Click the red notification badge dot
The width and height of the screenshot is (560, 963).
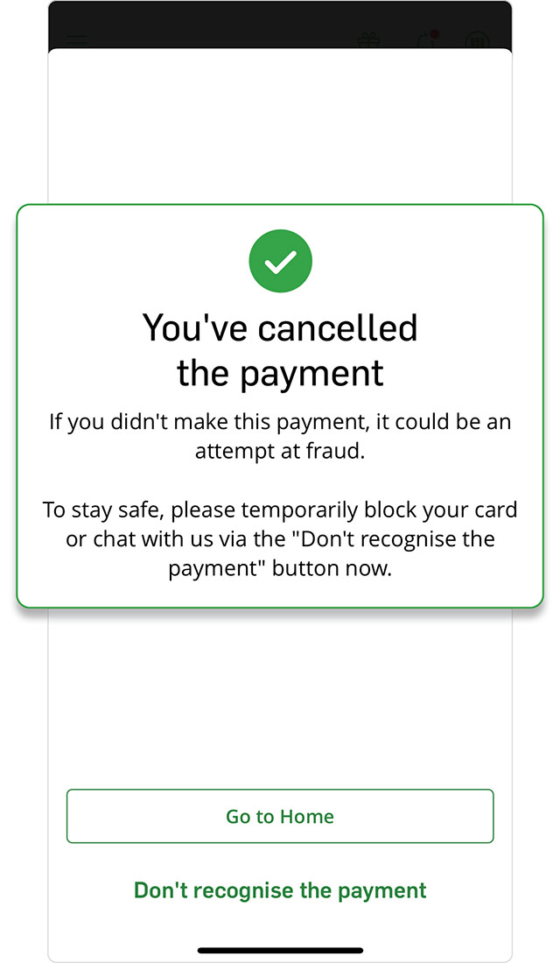point(435,34)
